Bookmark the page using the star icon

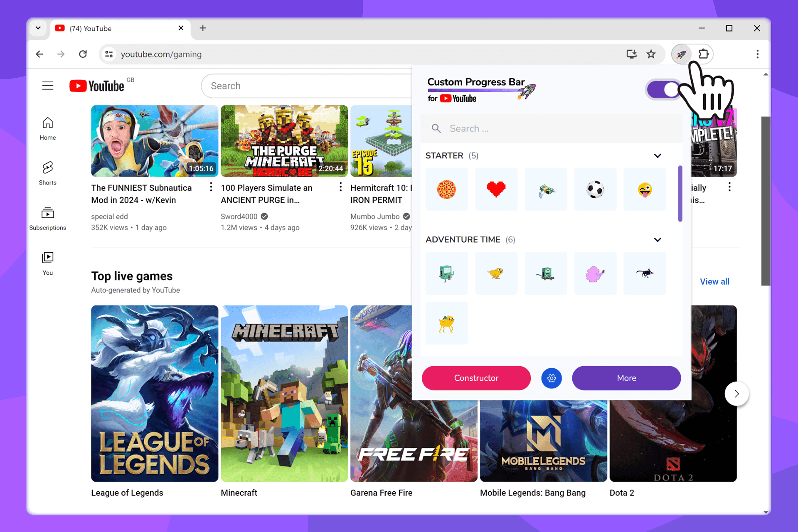tap(651, 54)
